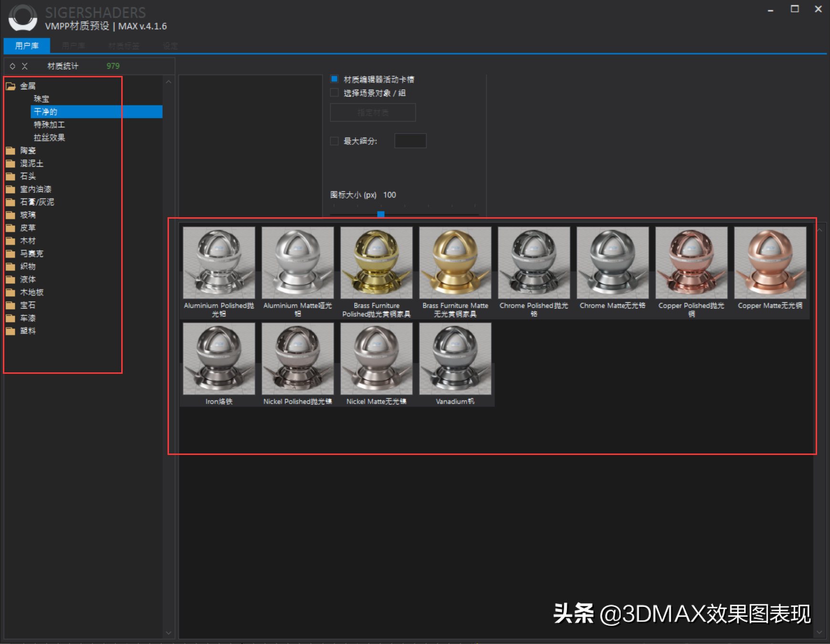Click the 室内油漆 folder icon
The width and height of the screenshot is (830, 644).
point(11,189)
